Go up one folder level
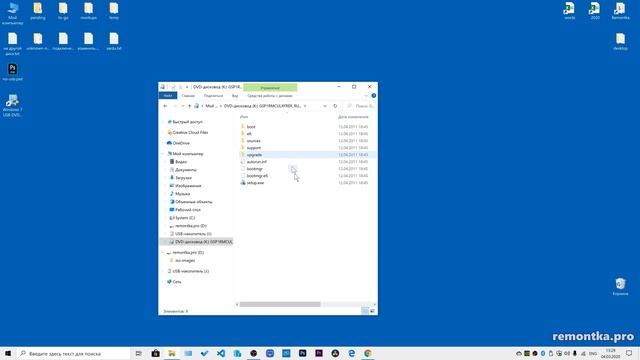 [189, 106]
